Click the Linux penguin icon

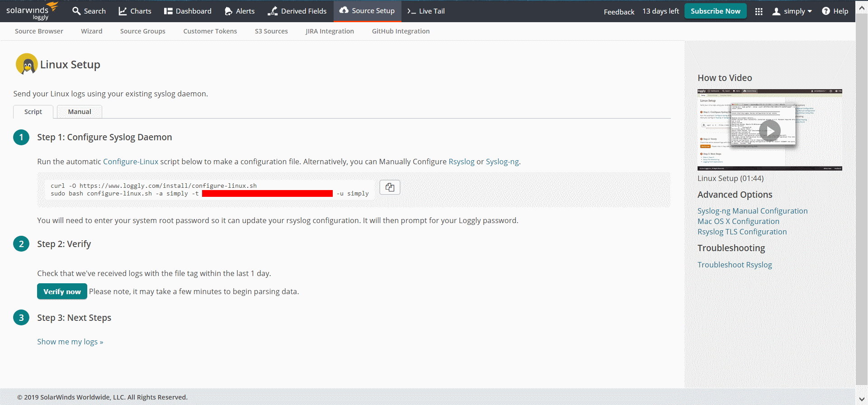tap(27, 64)
